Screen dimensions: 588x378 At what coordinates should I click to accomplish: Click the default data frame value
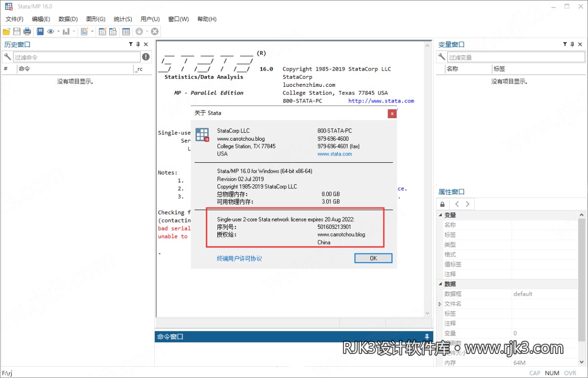(x=523, y=294)
